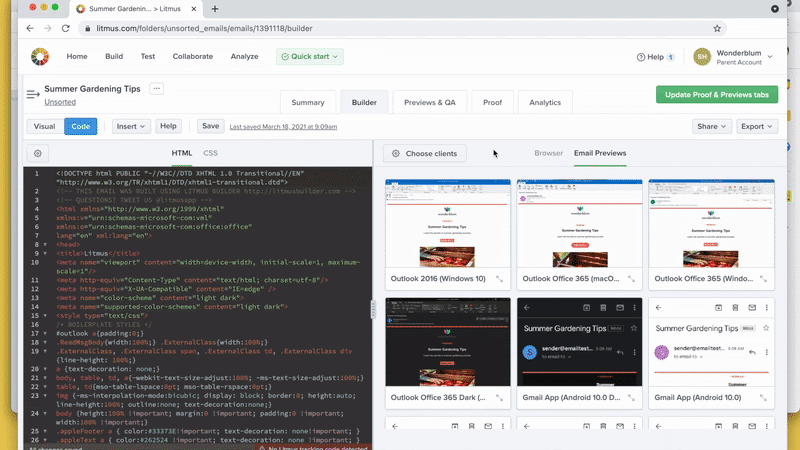
Task: Open editor settings gear above code
Action: 38,153
